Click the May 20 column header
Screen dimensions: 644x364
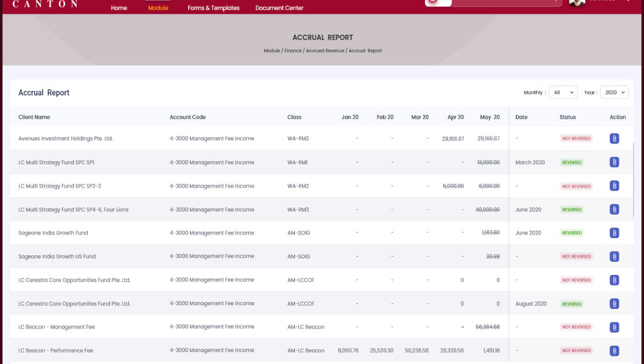coord(489,117)
